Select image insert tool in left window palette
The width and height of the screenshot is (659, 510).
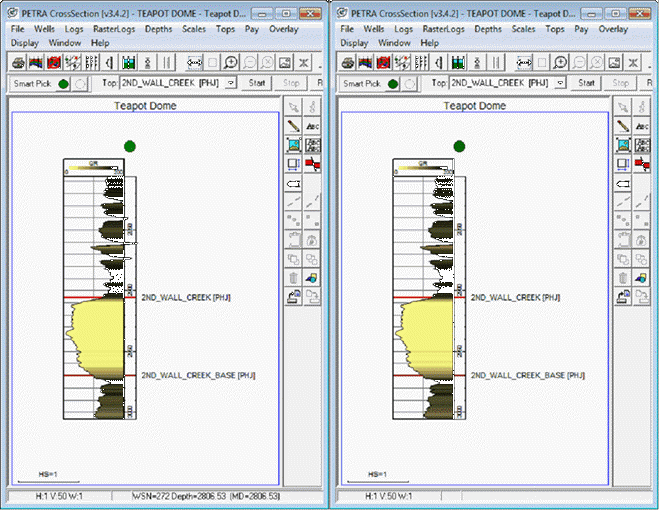(x=293, y=145)
